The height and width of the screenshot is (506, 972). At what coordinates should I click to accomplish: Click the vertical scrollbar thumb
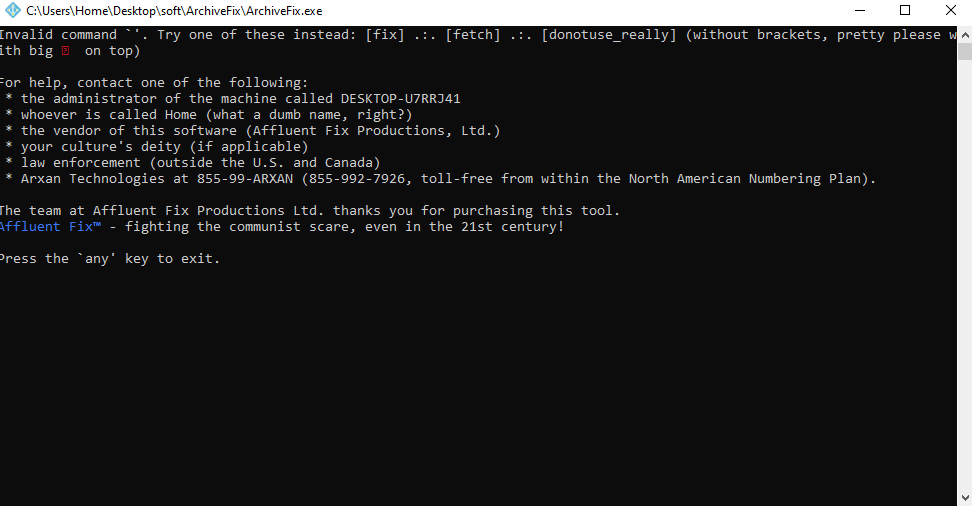coord(965,51)
